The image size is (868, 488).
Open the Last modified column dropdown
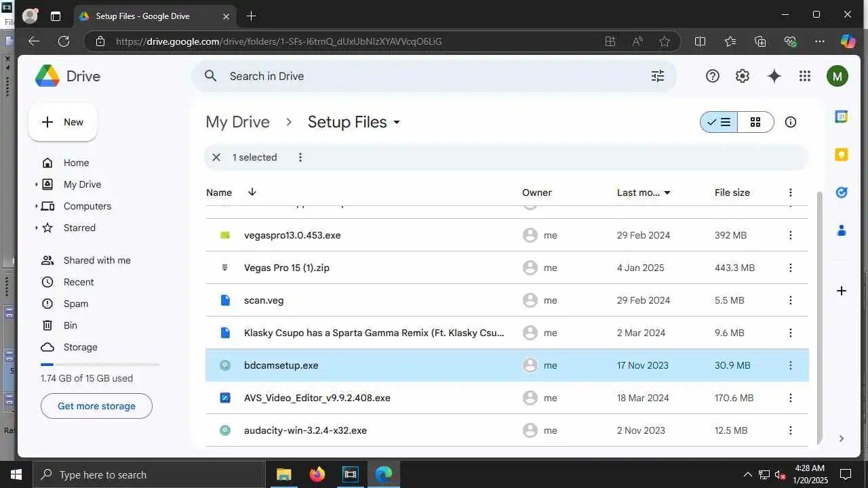pos(667,193)
